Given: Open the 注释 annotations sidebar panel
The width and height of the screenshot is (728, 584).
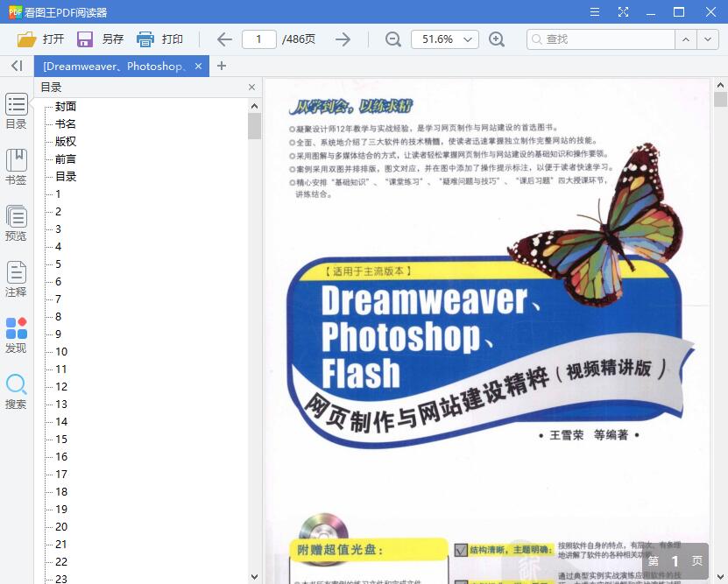Looking at the screenshot, I should 17,279.
